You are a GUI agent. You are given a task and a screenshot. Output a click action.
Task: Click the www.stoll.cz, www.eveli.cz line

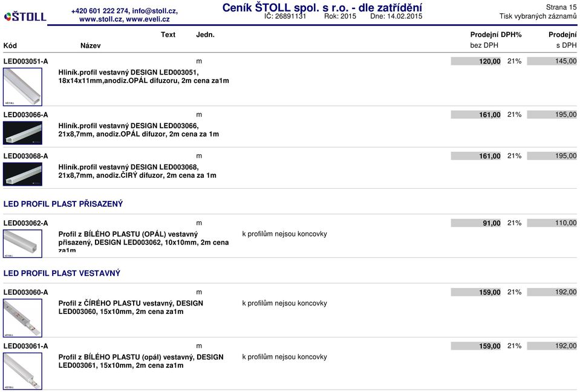coord(125,19)
